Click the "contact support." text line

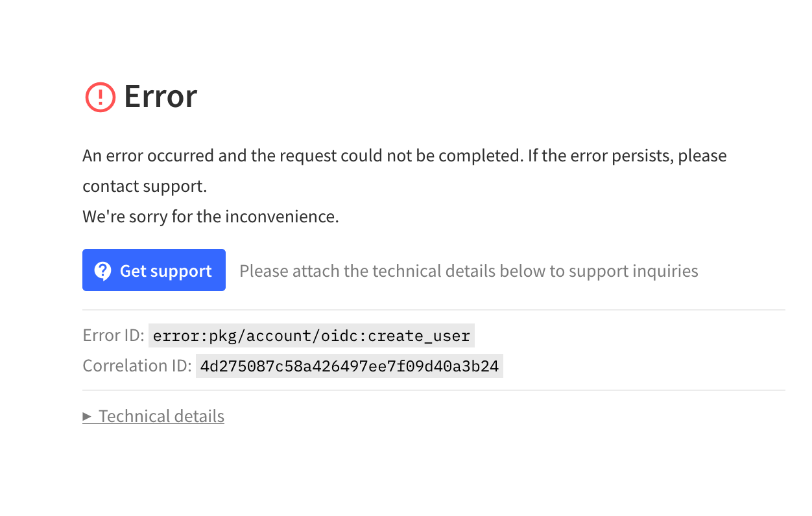click(x=145, y=187)
